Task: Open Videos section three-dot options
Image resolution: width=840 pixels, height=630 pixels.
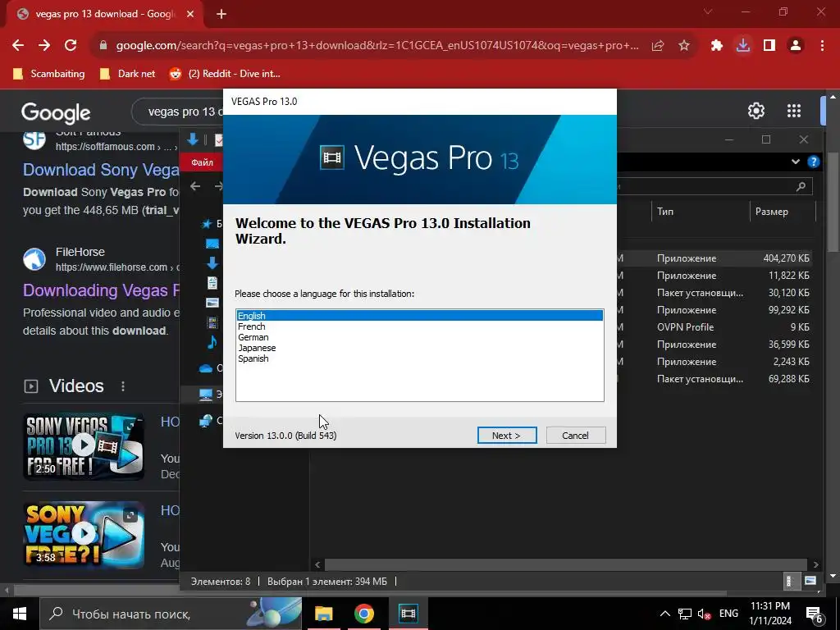Action: coord(123,386)
